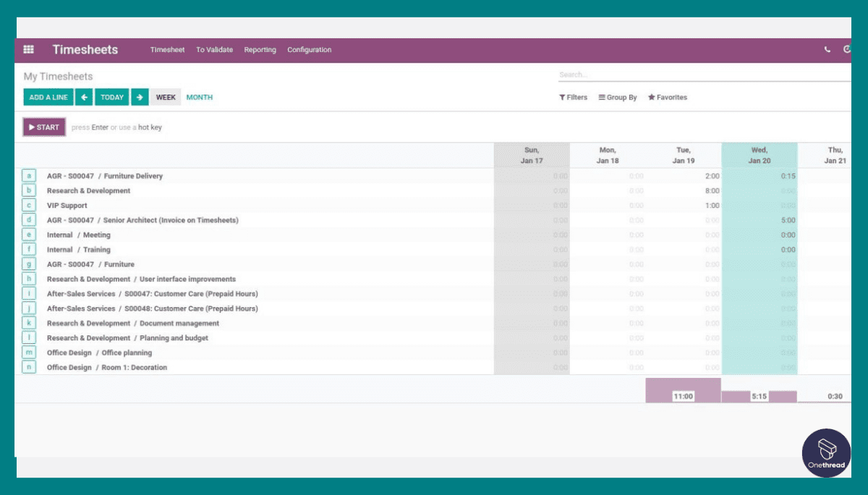Click the ADD A LINE button
Screen dimensions: 868x495
click(x=48, y=97)
